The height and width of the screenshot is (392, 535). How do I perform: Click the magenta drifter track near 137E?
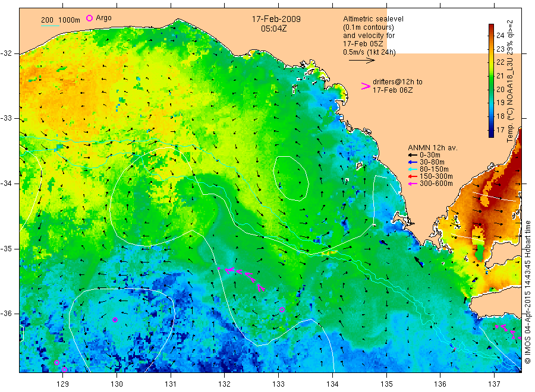(x=508, y=331)
